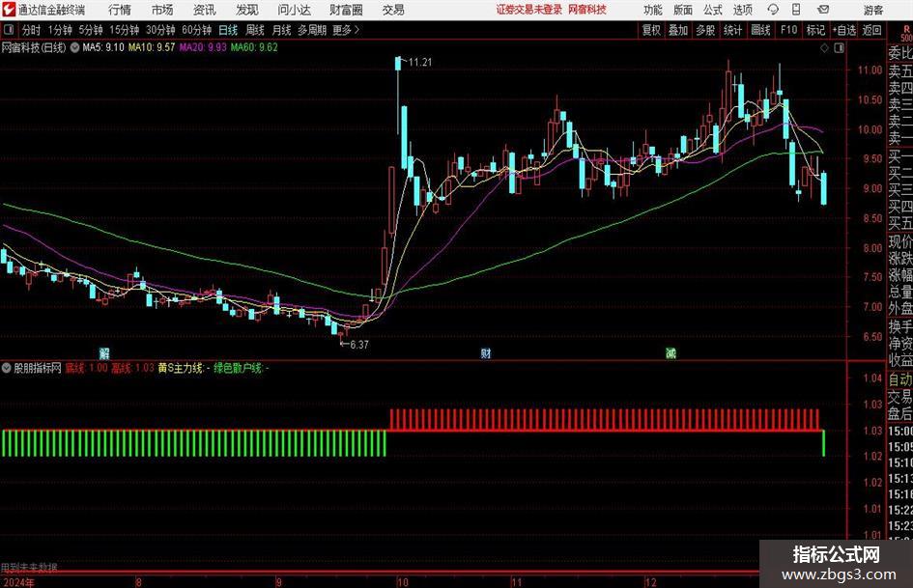Expand the 更多 period options
913x588 pixels.
coord(346,30)
